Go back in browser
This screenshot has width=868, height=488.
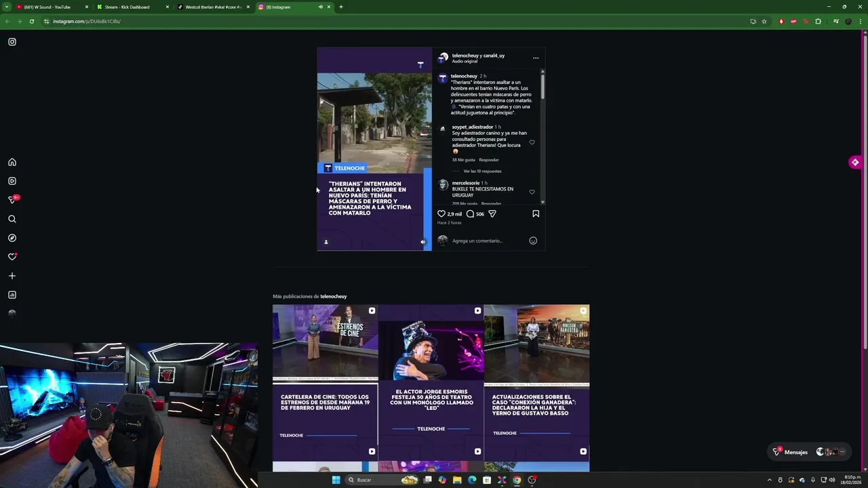[7, 21]
